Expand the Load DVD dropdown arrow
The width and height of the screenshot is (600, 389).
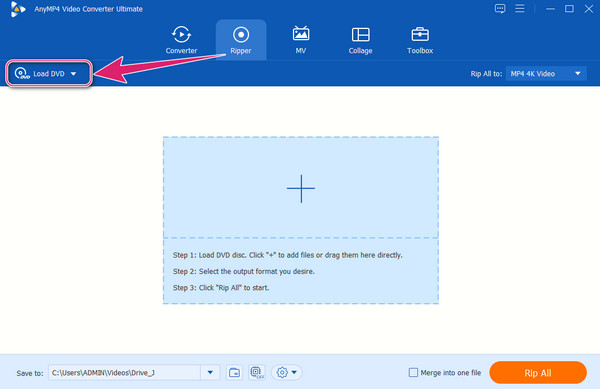[73, 74]
